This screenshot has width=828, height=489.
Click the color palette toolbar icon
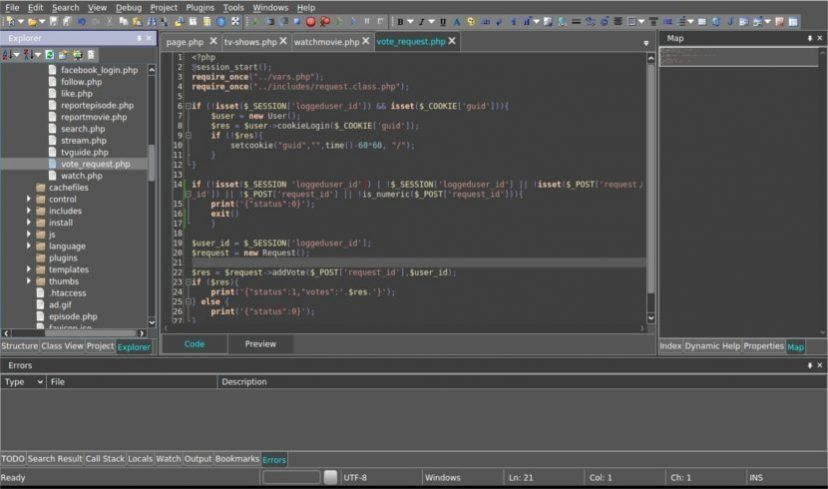[x=471, y=22]
